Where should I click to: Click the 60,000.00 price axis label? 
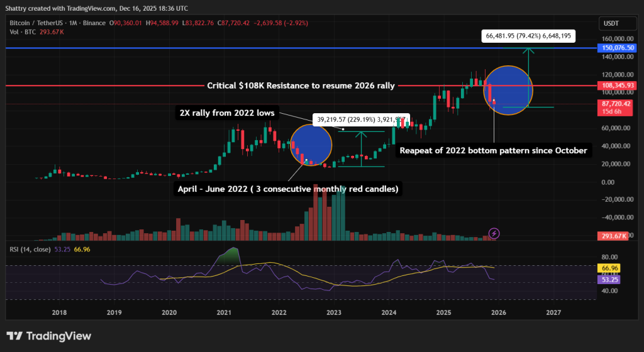point(616,128)
